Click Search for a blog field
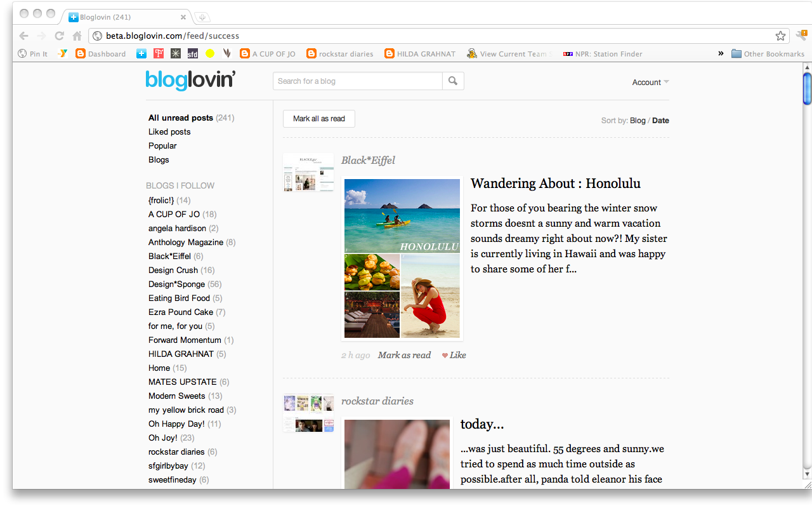This screenshot has height=508, width=812. 358,81
